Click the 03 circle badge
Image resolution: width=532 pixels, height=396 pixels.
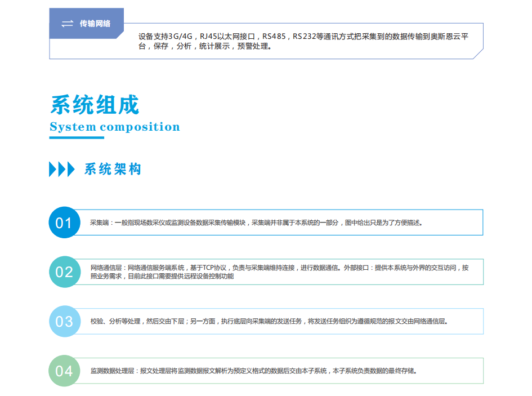point(65,321)
